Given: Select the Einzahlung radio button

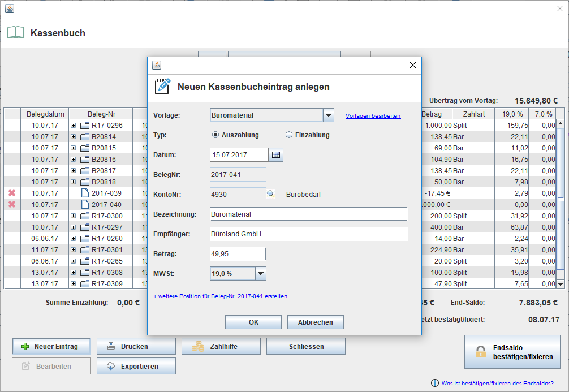Looking at the screenshot, I should click(x=289, y=135).
